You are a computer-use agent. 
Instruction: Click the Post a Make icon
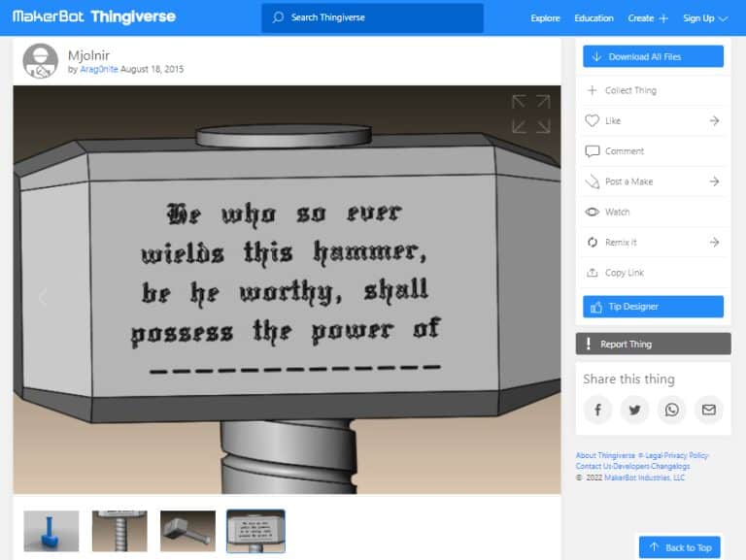coord(592,181)
